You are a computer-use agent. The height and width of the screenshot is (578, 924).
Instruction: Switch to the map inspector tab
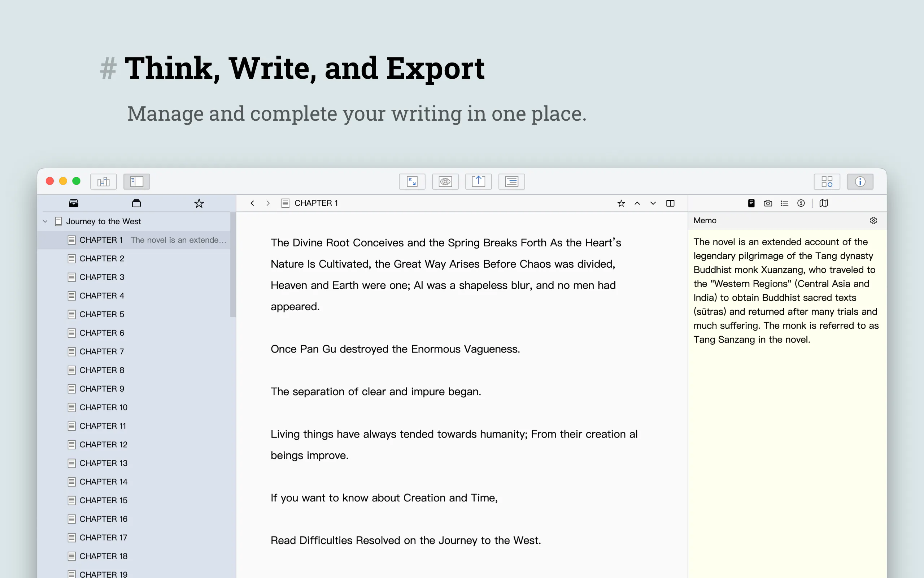click(824, 203)
